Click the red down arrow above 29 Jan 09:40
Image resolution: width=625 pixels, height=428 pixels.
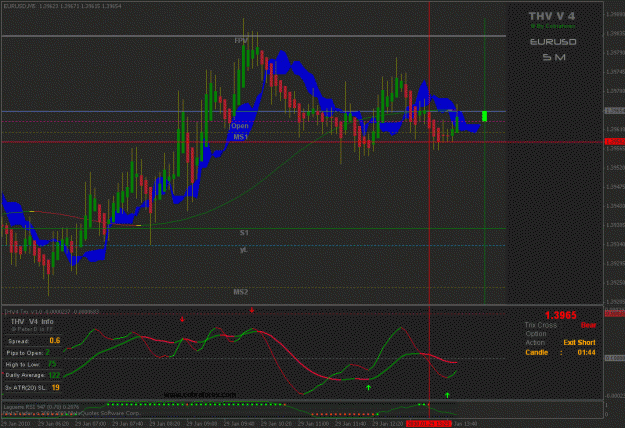252,310
